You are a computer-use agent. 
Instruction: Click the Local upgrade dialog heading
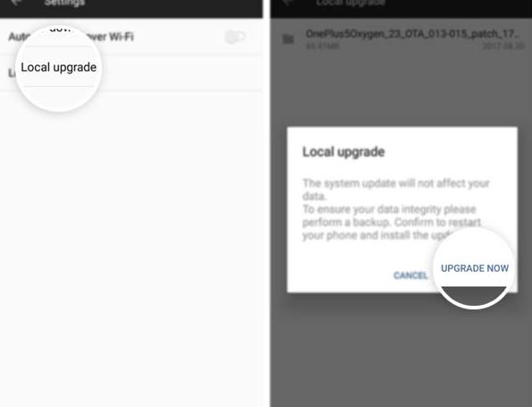click(x=343, y=152)
